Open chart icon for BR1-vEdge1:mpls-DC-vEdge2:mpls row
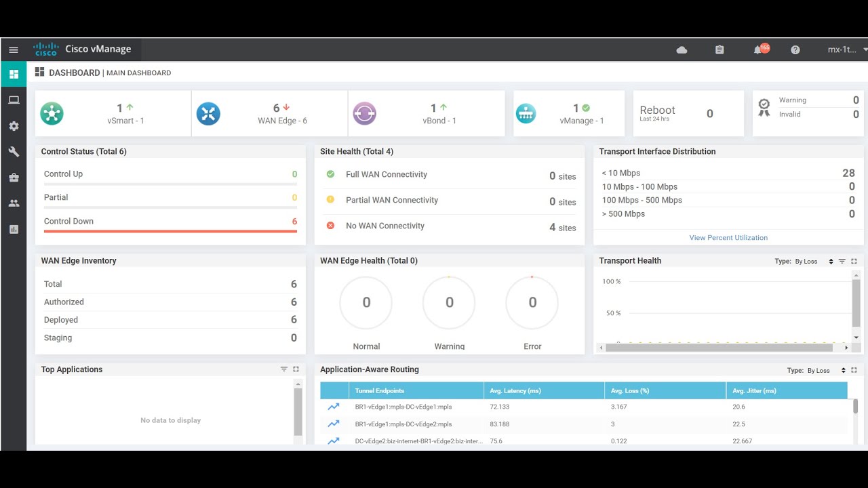 point(334,424)
